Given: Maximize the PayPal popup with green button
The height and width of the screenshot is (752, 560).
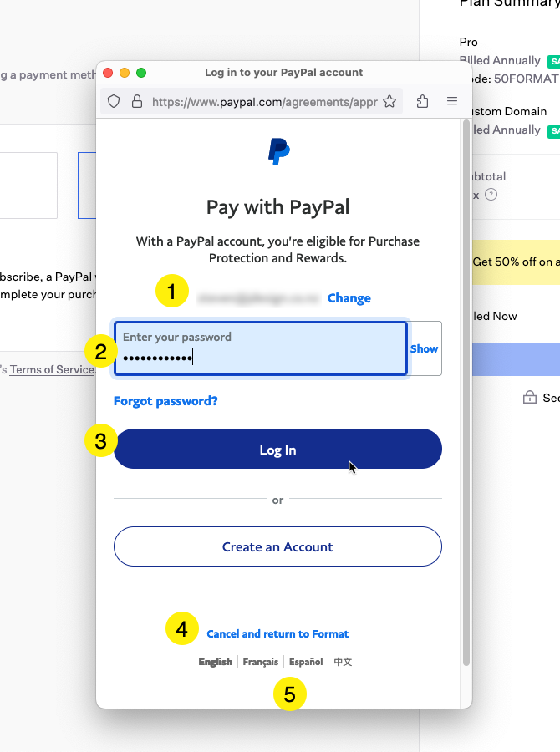Looking at the screenshot, I should tap(141, 73).
